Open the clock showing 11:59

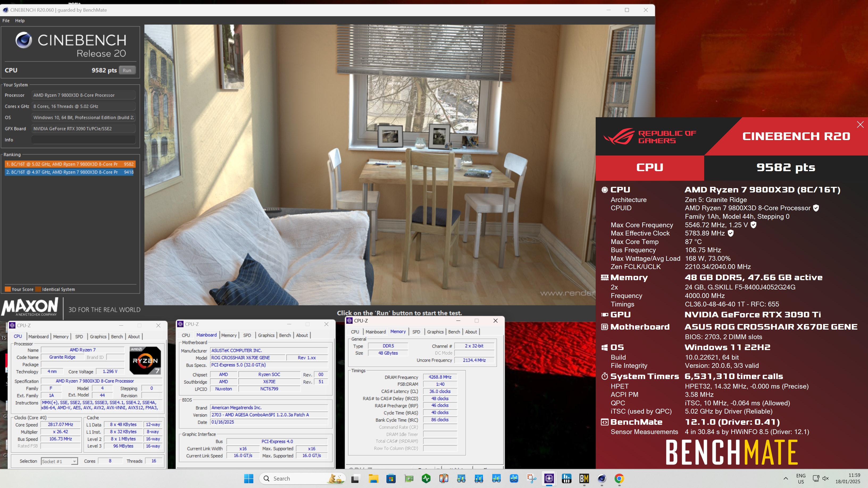point(848,479)
